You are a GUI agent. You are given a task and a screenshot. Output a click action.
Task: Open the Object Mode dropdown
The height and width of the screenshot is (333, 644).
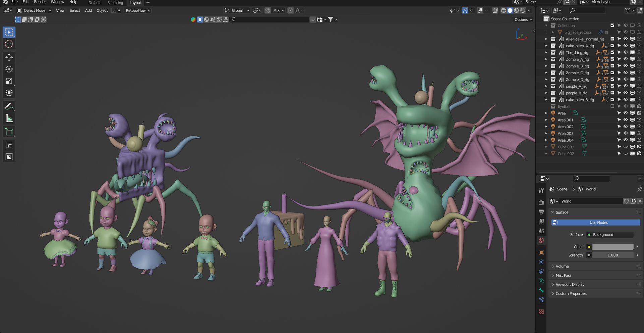point(34,10)
